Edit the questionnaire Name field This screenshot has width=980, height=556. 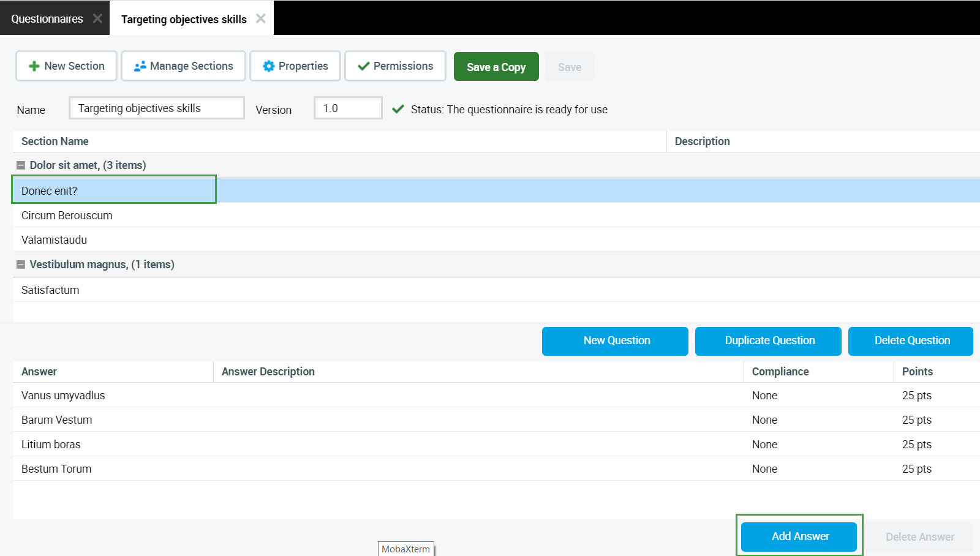(156, 108)
